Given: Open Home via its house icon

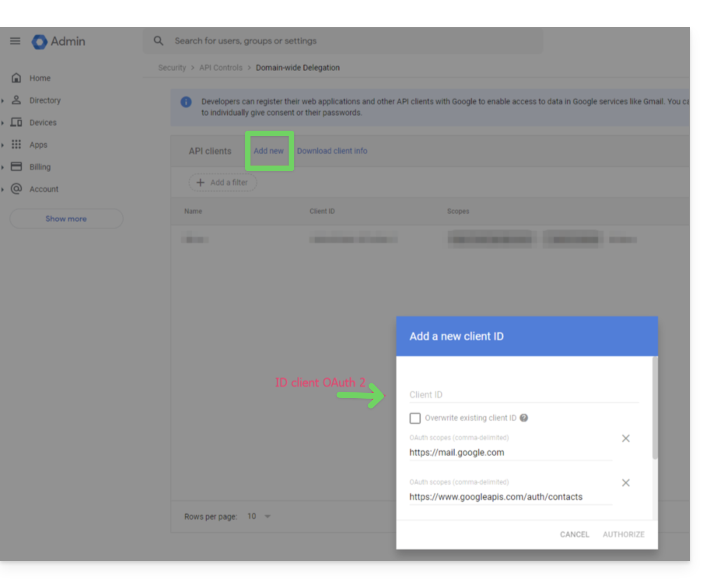Looking at the screenshot, I should [16, 78].
